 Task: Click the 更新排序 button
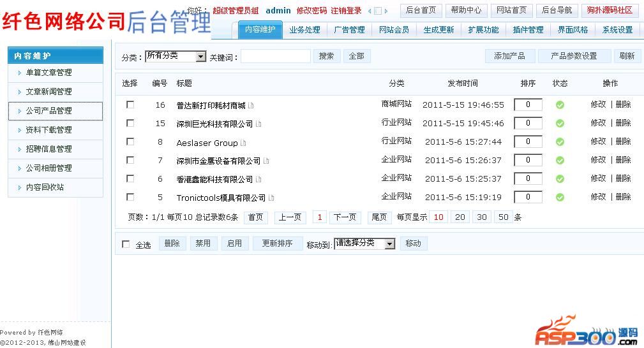coord(278,243)
